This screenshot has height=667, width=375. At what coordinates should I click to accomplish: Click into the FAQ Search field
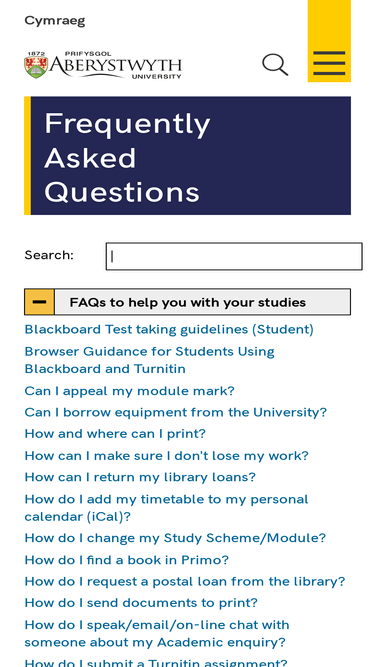234,256
